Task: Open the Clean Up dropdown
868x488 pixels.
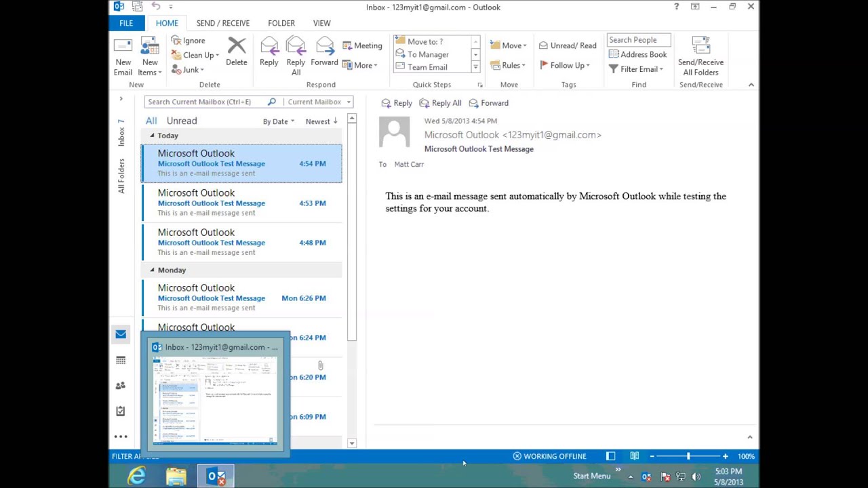Action: pyautogui.click(x=195, y=55)
